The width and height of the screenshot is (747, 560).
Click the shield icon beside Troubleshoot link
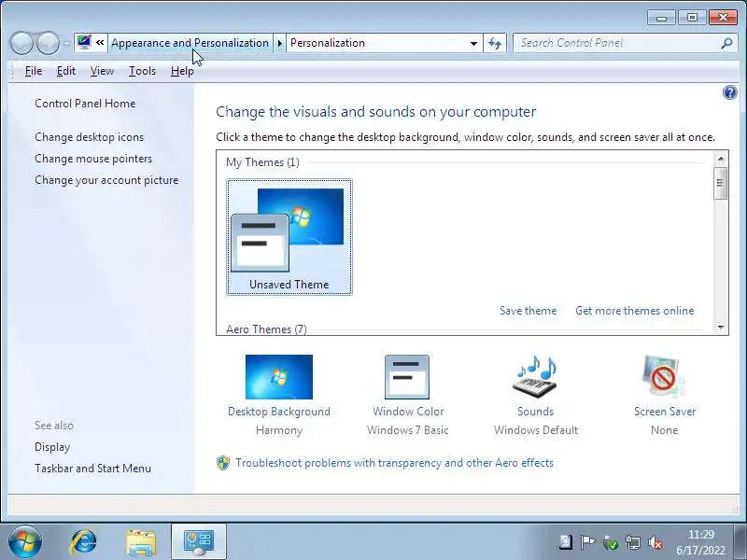tap(223, 463)
